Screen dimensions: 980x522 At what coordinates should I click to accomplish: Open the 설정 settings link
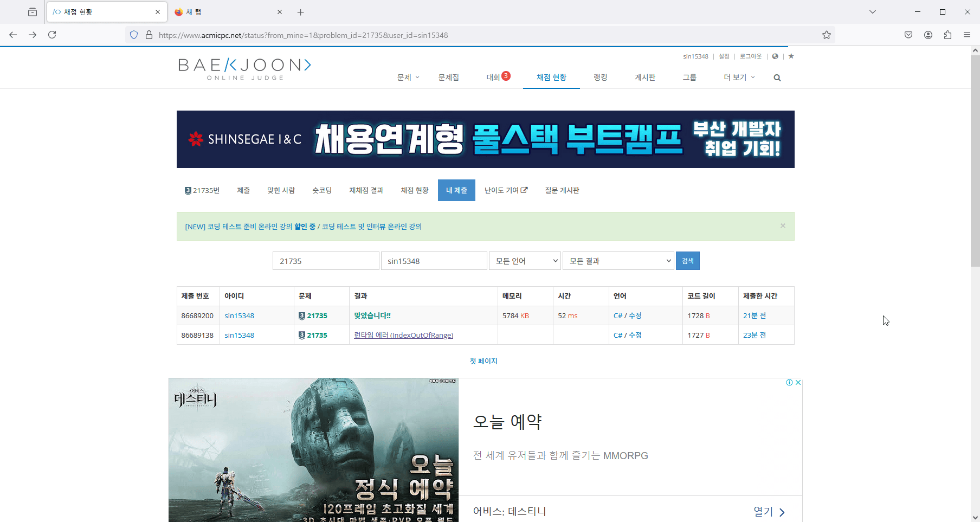coord(724,56)
